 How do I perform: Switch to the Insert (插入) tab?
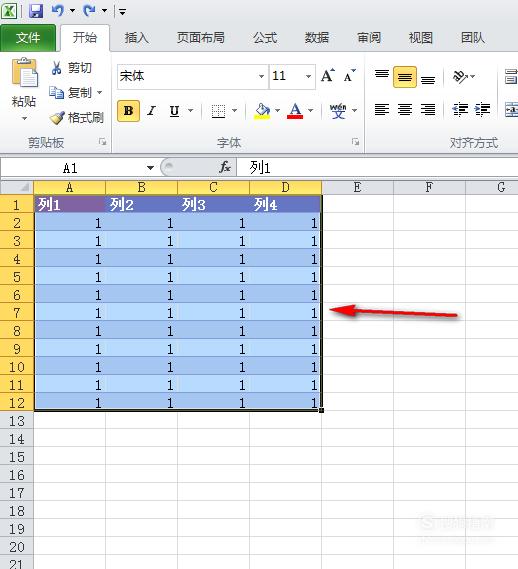click(x=137, y=38)
